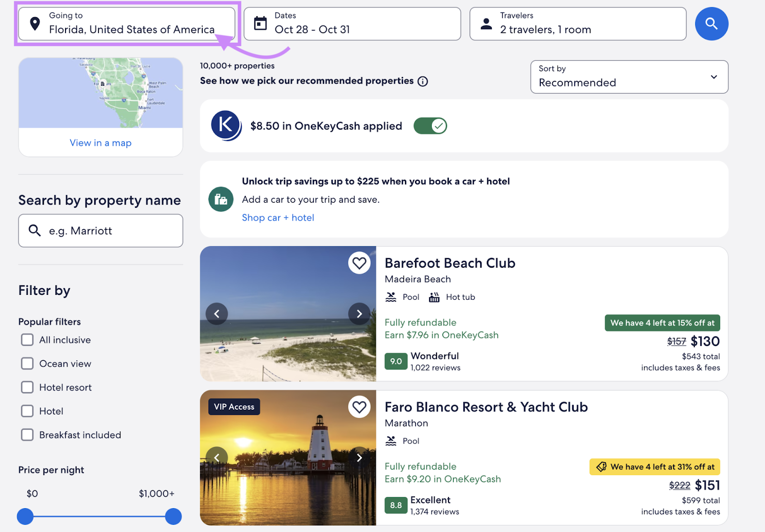Check the Ocean view filter
This screenshot has width=765, height=532.
(x=27, y=363)
